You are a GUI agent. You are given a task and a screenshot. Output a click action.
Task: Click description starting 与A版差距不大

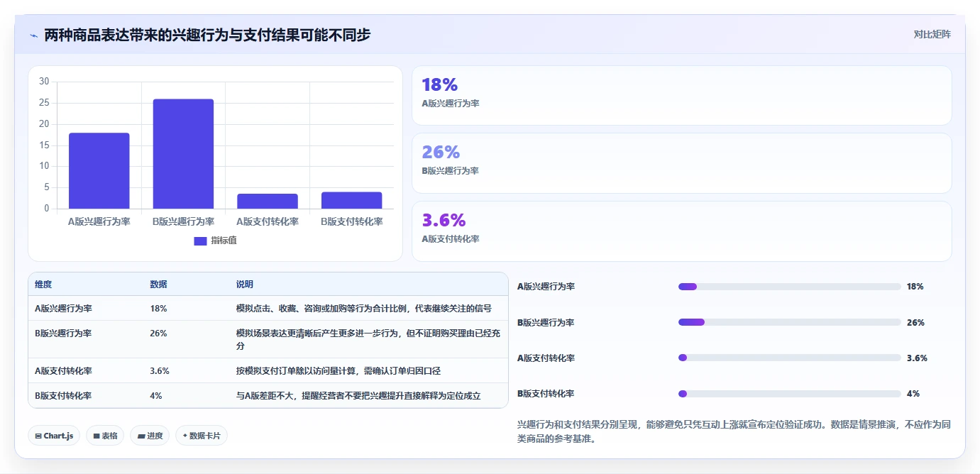pos(358,395)
